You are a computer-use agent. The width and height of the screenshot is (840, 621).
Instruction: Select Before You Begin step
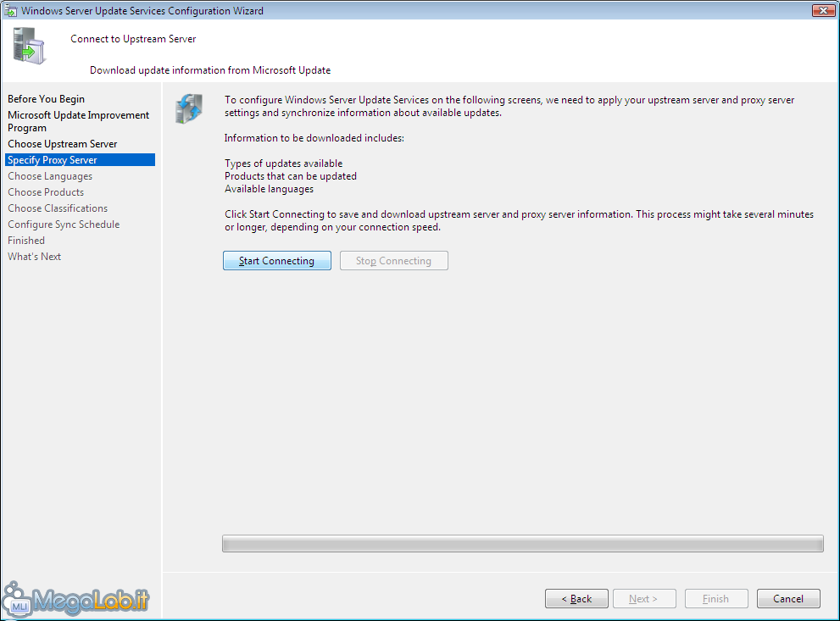point(46,99)
